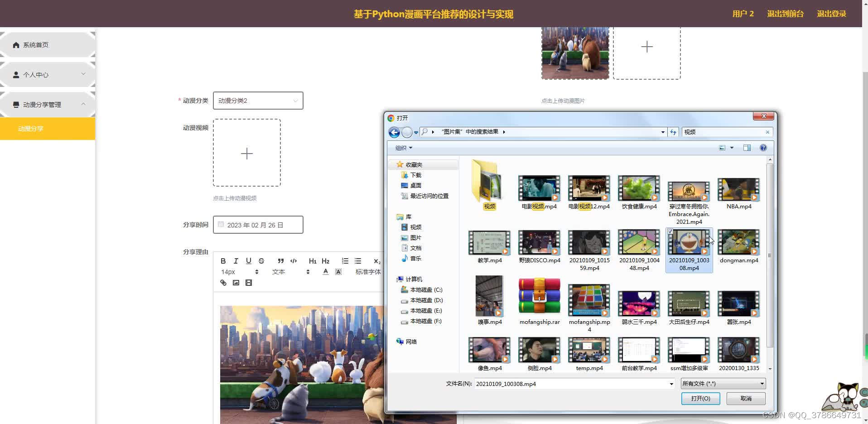The height and width of the screenshot is (424, 868).
Task: Click 用户 2 in the header
Action: (x=743, y=14)
